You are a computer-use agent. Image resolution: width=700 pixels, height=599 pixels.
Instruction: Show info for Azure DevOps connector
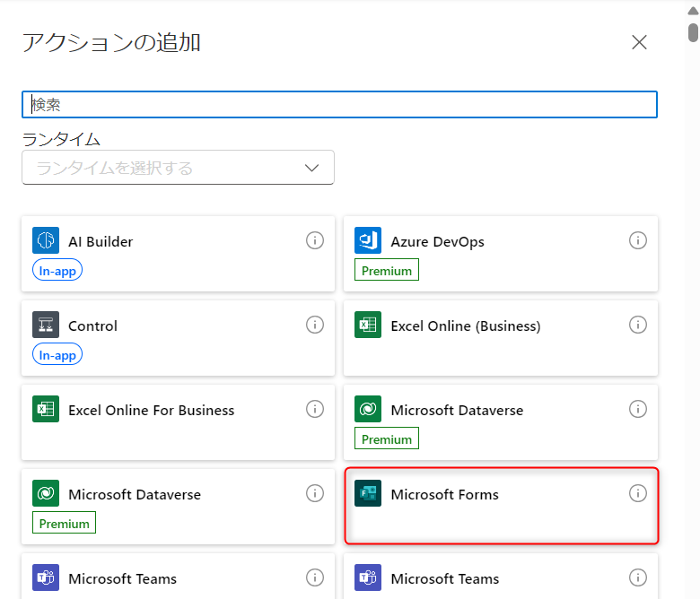(x=638, y=240)
